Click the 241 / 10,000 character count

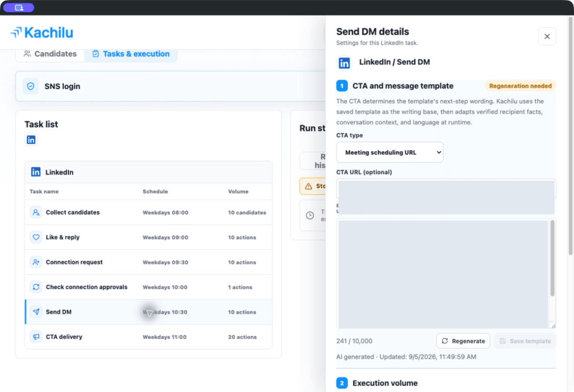(x=354, y=341)
